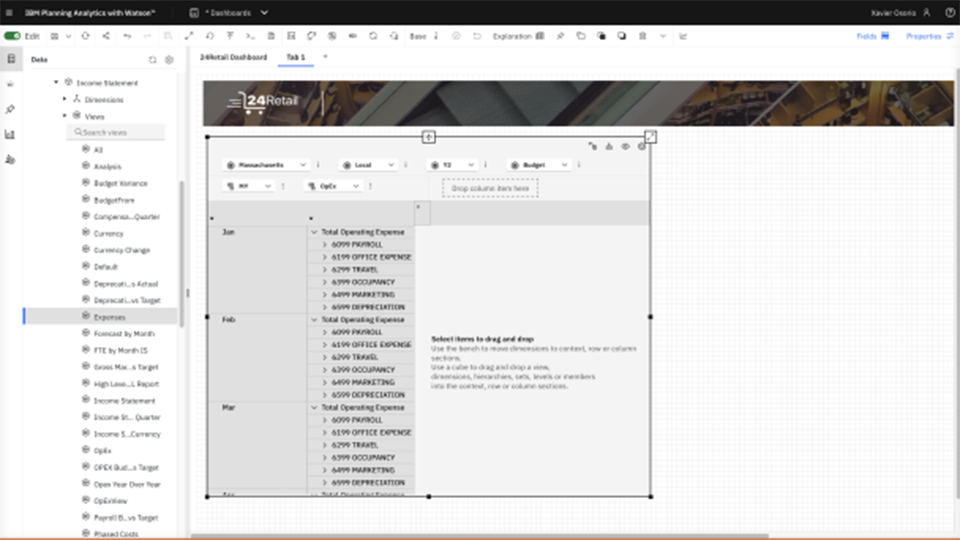
Task: Open the Budget version context dropdown
Action: (539, 165)
